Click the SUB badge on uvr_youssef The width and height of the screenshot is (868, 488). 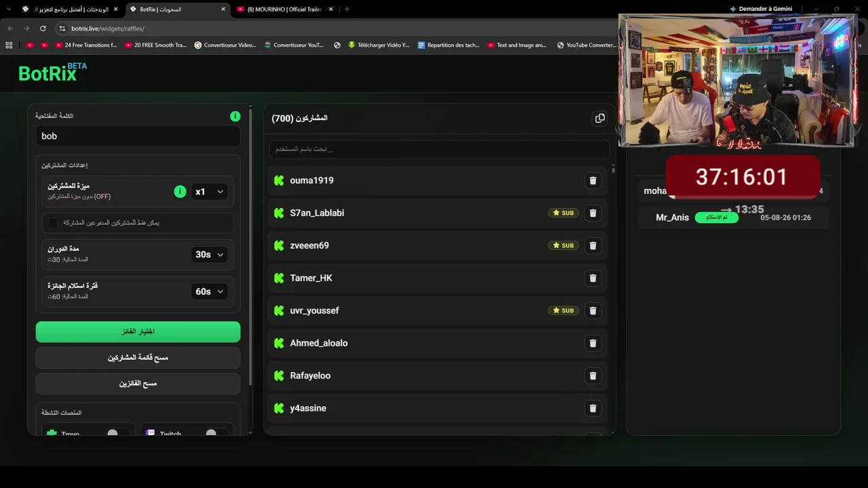(564, 310)
